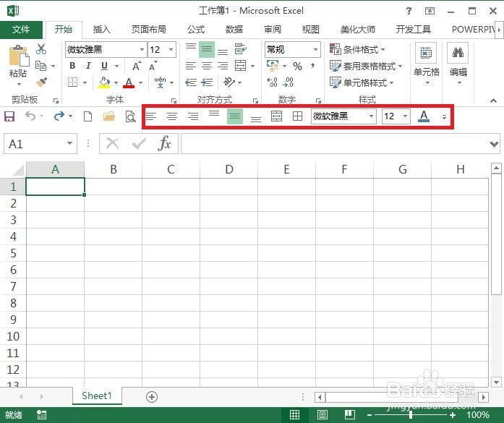This screenshot has width=504, height=423.
Task: Click the Wrap Text icon in ribbon
Action: 240,49
